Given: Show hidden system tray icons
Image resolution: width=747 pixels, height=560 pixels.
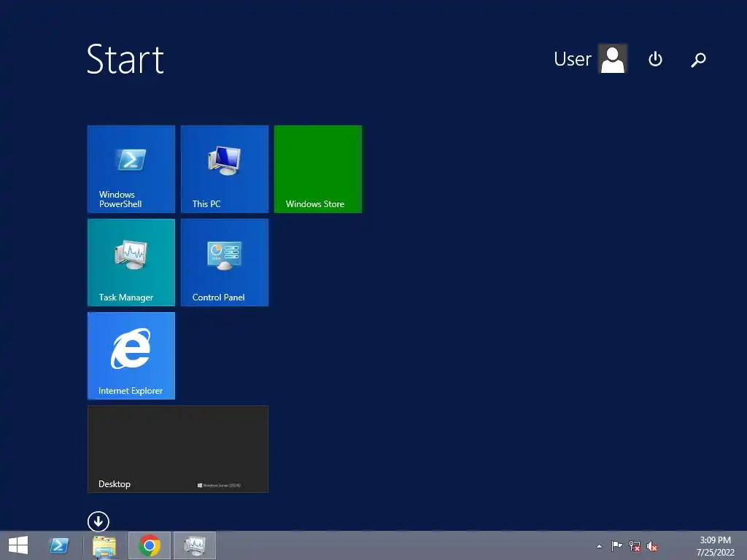Looking at the screenshot, I should point(600,546).
